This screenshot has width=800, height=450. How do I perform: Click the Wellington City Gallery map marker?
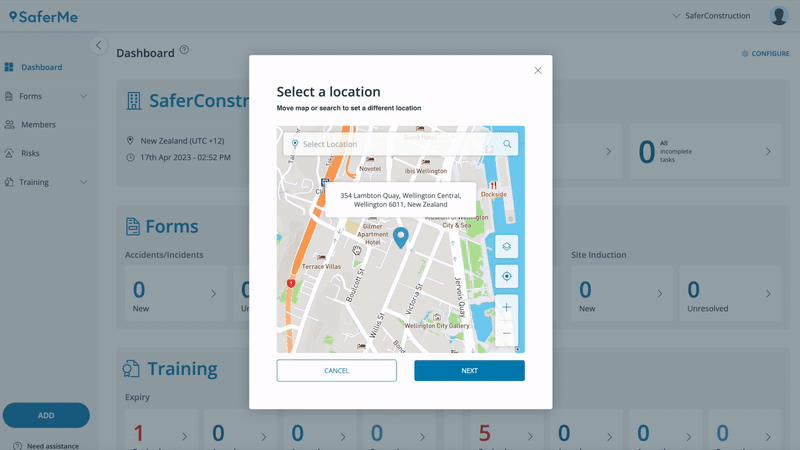[x=437, y=317]
